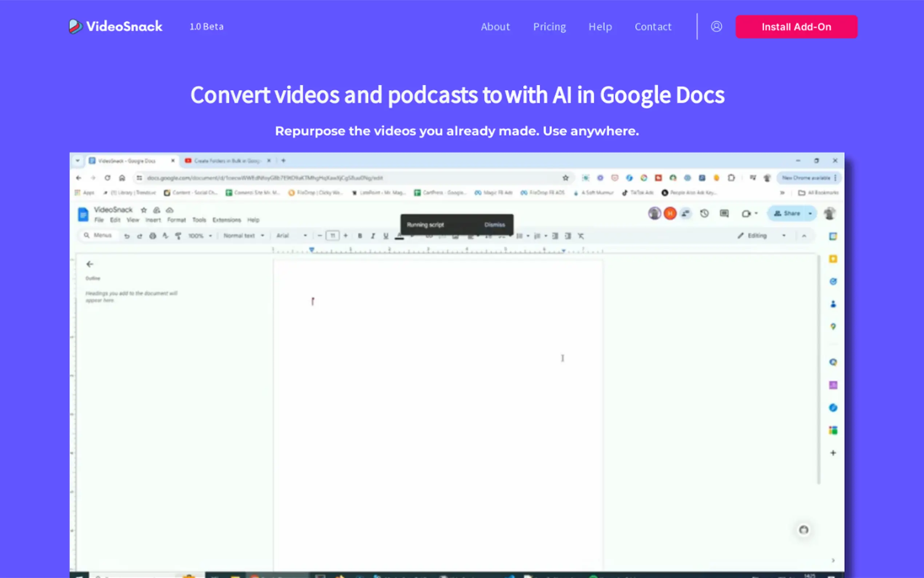
Task: Open the Normal text style dropdown
Action: click(x=244, y=235)
